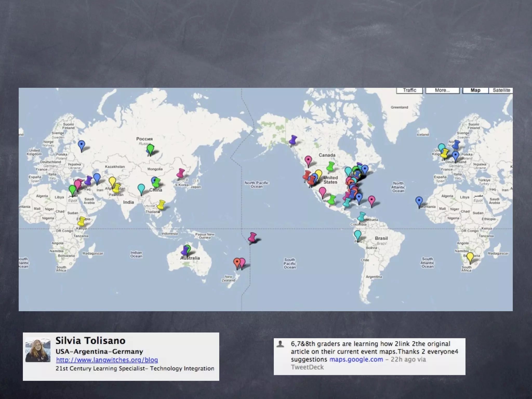Image resolution: width=532 pixels, height=399 pixels.
Task: Select the yellow pushpin near Thailand
Action: tap(161, 205)
